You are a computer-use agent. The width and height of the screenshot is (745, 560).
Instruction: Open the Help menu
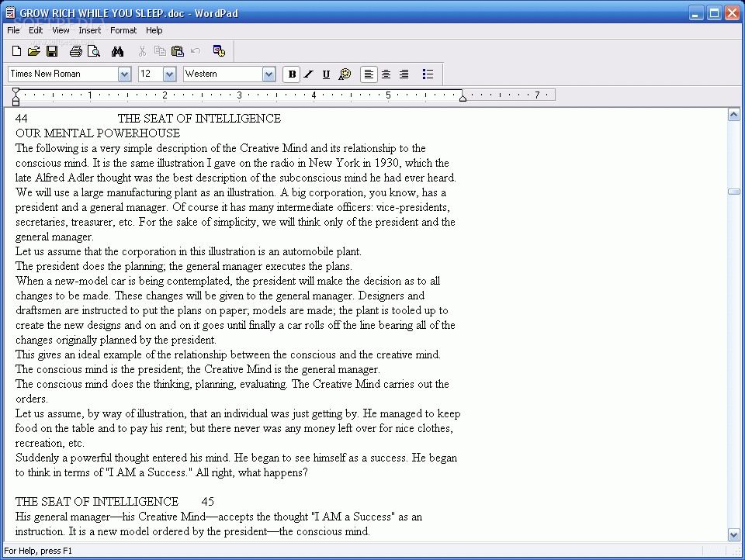coord(154,30)
